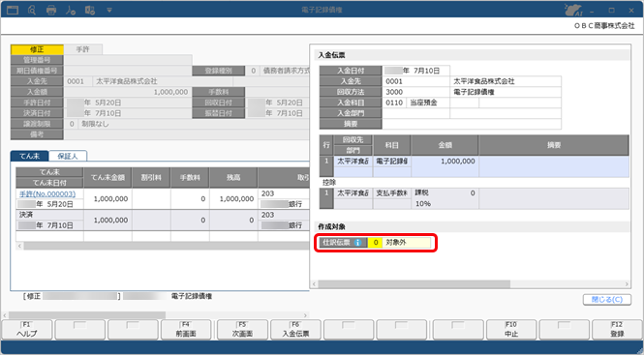
Task: Open the print preview magnifier icon
Action: click(x=32, y=10)
